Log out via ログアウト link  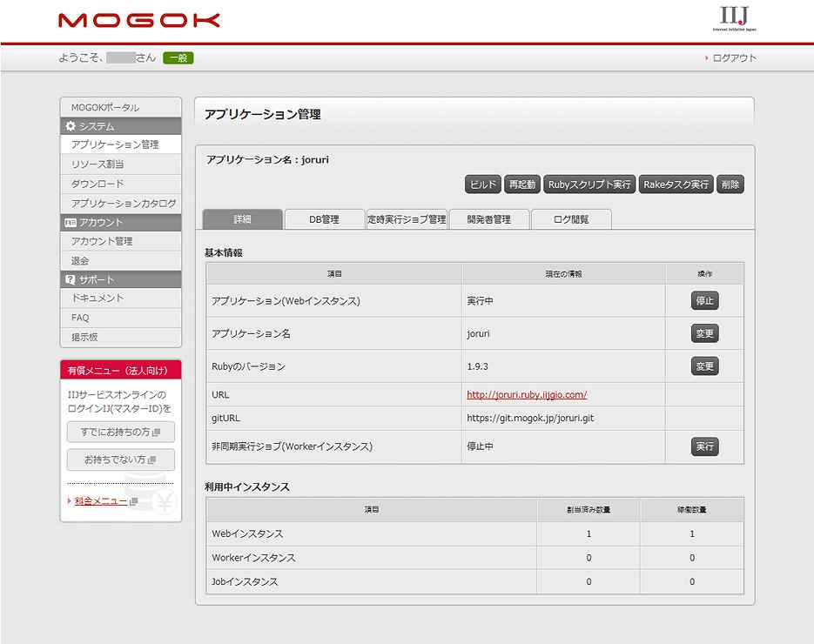[734, 58]
